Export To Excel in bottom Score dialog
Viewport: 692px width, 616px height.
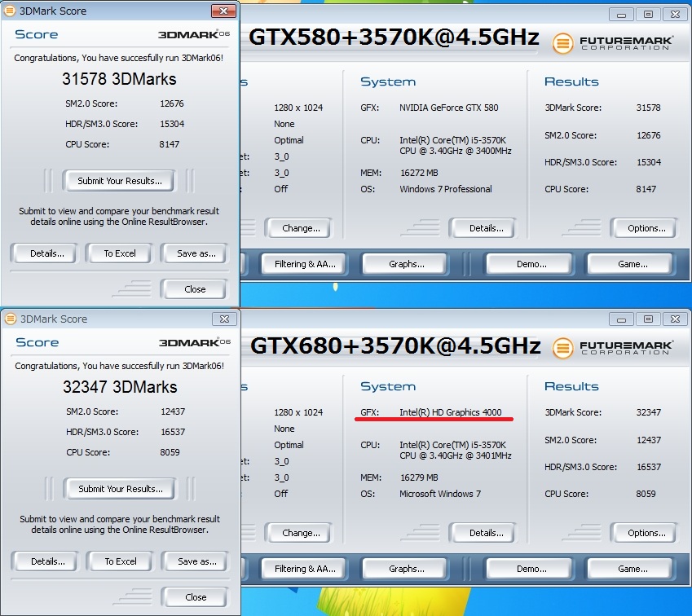point(121,561)
